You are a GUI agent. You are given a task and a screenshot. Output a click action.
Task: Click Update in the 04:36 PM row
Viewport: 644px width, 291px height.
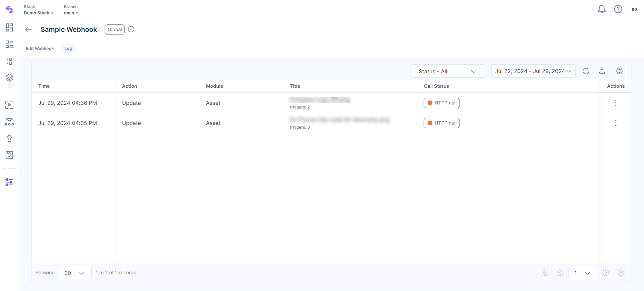tap(131, 103)
